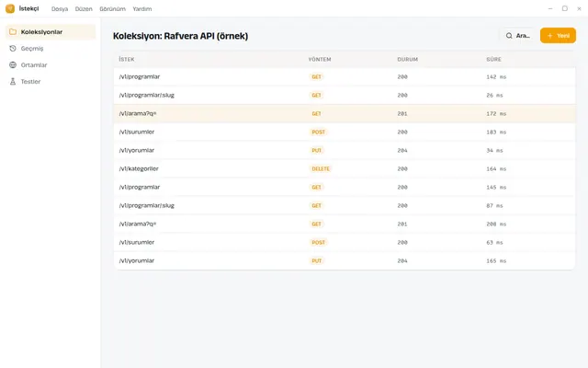Screen dimensions: 588x368
Task: Click PUT badge in 34 ms row
Action: click(x=316, y=150)
